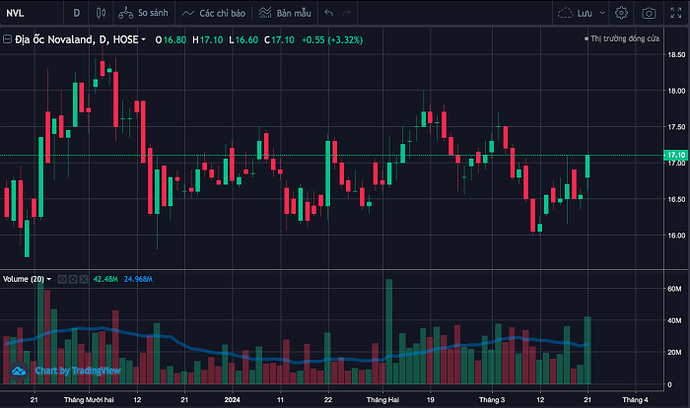Click the 18.50 price axis label
The height and width of the screenshot is (408, 690).
(676, 55)
